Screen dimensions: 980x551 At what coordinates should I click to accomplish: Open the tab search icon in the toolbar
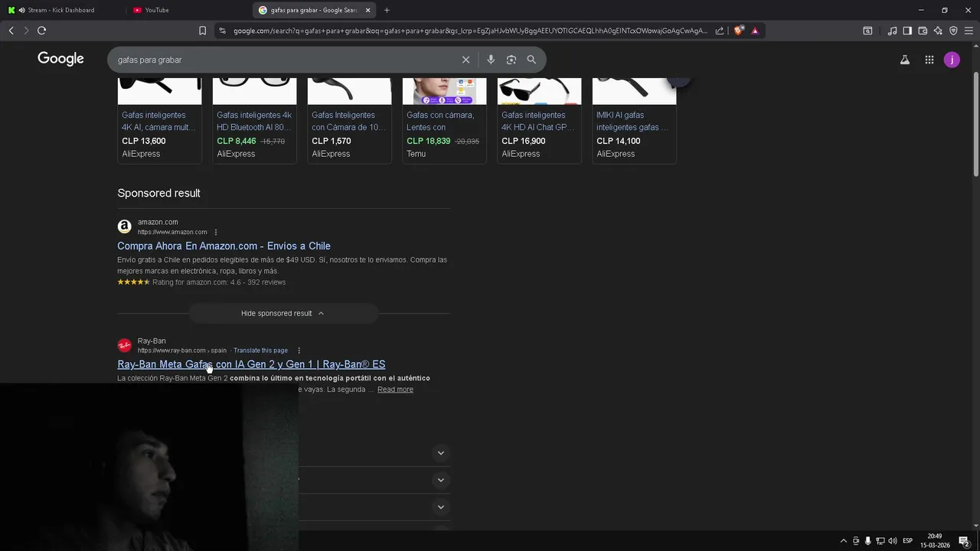pyautogui.click(x=867, y=31)
